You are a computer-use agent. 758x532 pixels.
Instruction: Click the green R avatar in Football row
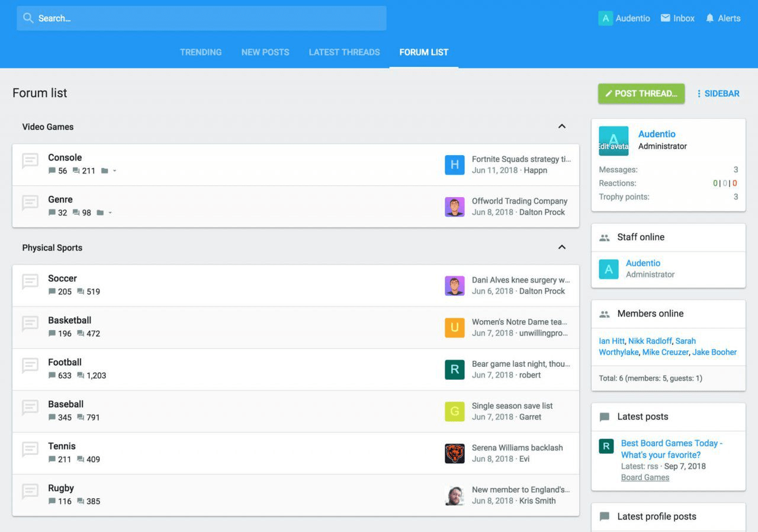454,370
